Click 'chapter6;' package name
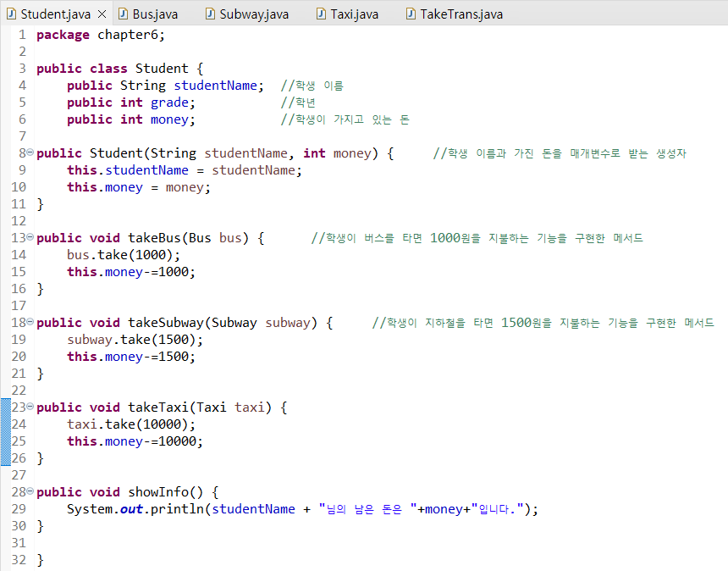Image resolution: width=728 pixels, height=571 pixels. [x=131, y=35]
